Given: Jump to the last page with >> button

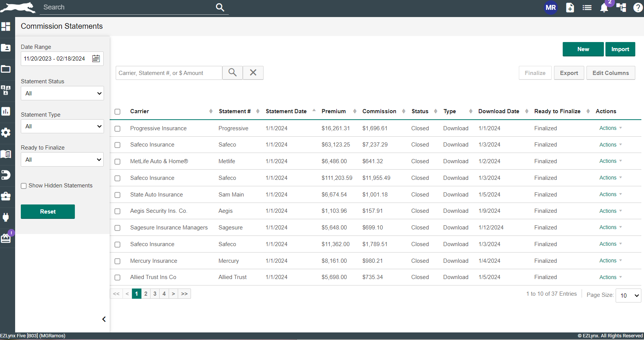Looking at the screenshot, I should pyautogui.click(x=184, y=294).
